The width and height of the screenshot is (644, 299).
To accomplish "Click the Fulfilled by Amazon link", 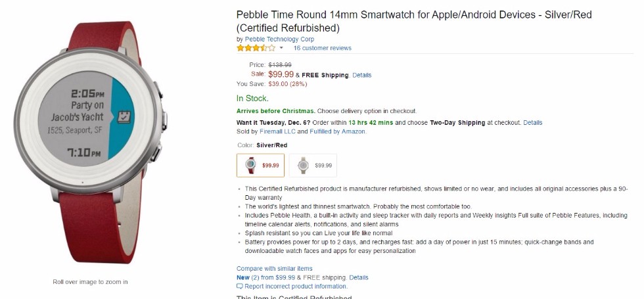I will (337, 131).
